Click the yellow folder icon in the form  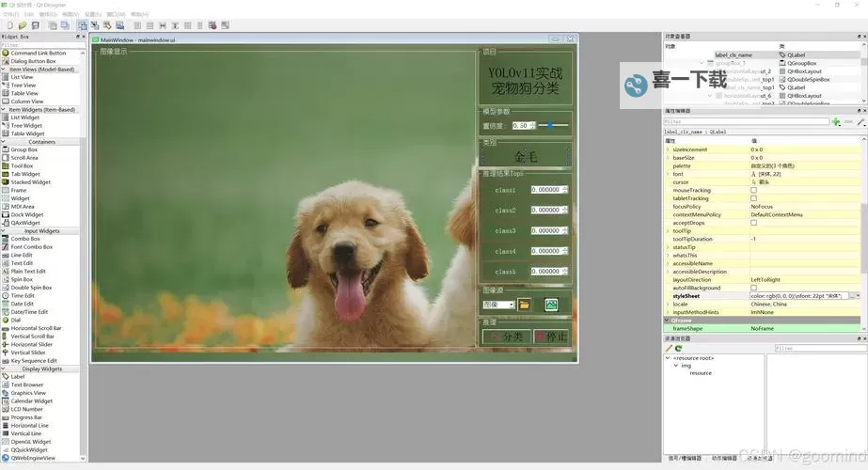point(525,305)
